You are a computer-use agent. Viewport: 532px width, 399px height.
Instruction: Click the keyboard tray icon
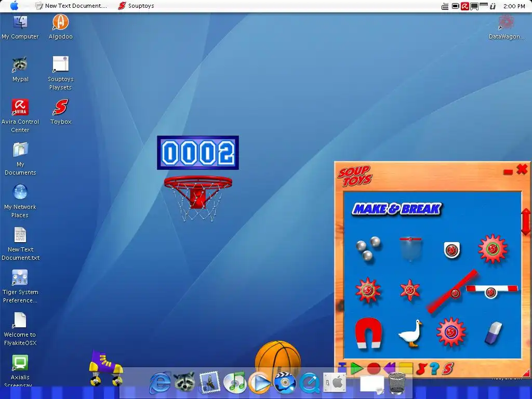coord(445,6)
